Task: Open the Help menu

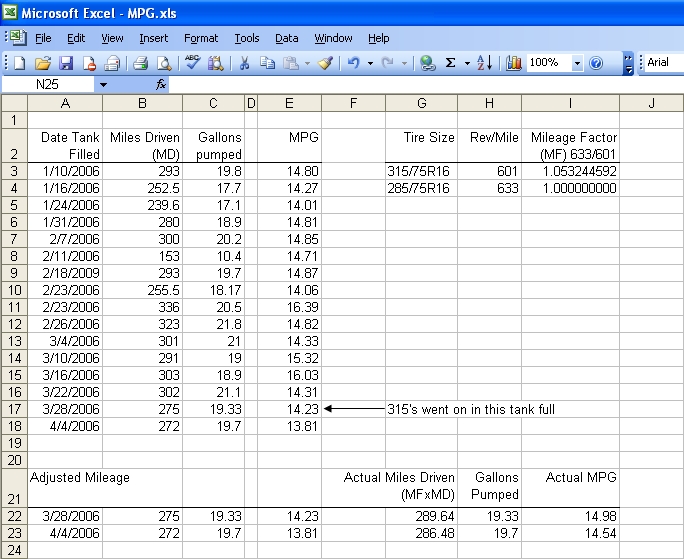Action: (x=379, y=38)
